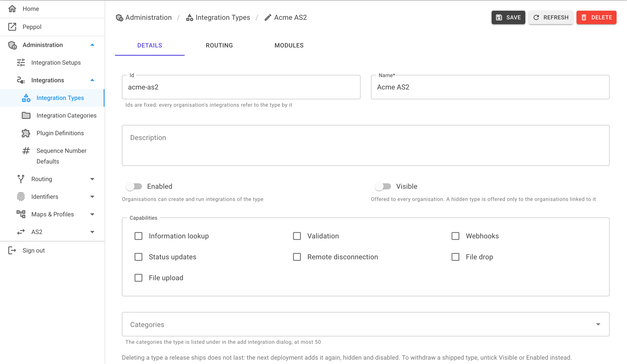627x364 pixels.
Task: Click the red Delete button
Action: [x=596, y=17]
